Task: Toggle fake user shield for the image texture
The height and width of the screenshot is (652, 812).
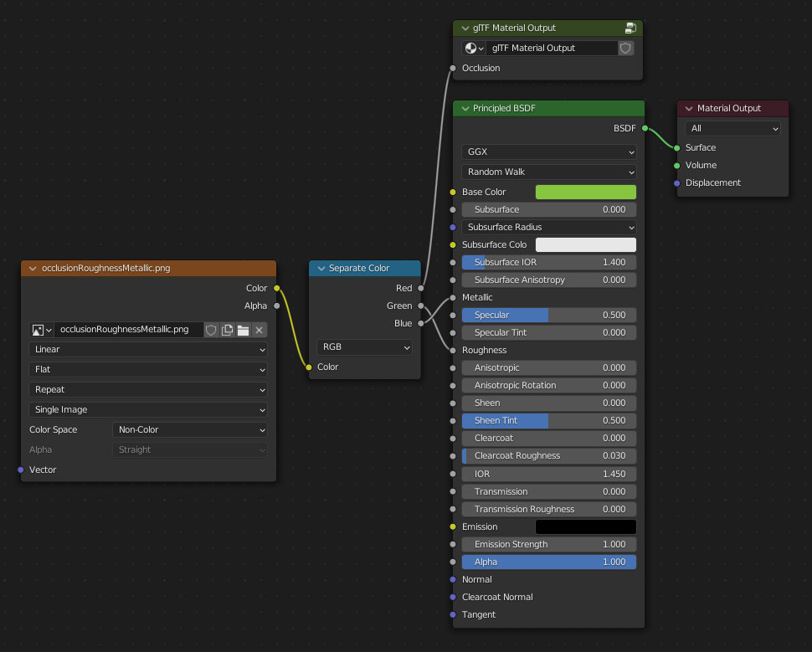Action: 211,330
